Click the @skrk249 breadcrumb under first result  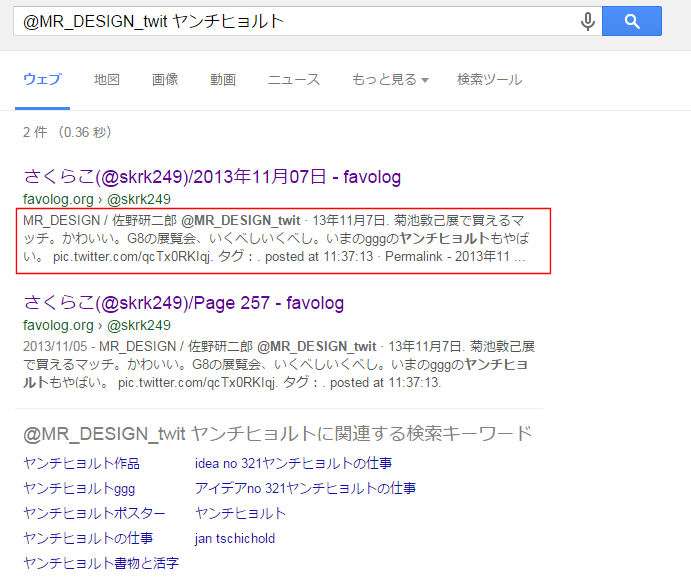pos(139,199)
